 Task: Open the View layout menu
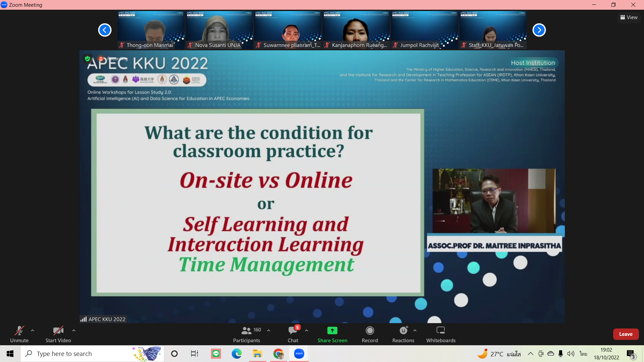[x=629, y=17]
